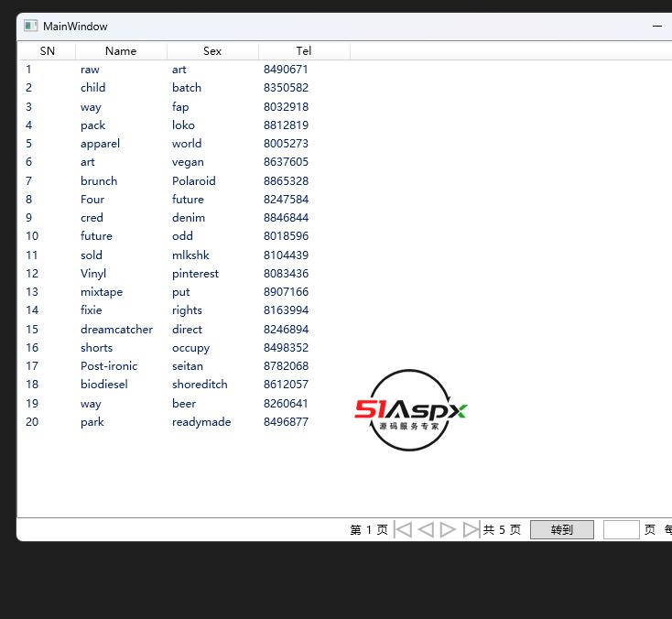The height and width of the screenshot is (619, 672).
Task: Minimize the MainWindow window
Action: (x=657, y=27)
